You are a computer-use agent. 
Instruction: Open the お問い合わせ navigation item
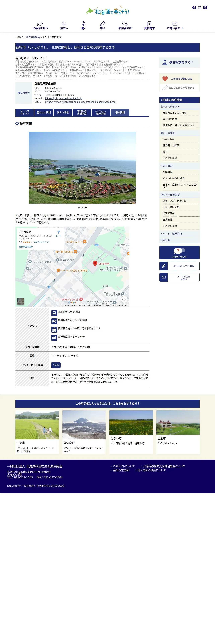coord(175,26)
